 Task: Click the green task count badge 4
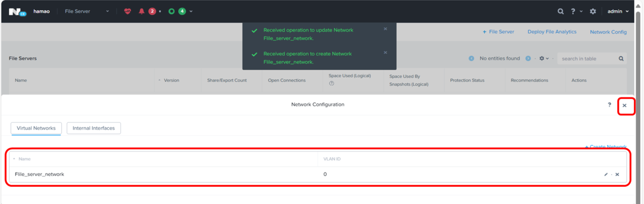click(x=182, y=11)
